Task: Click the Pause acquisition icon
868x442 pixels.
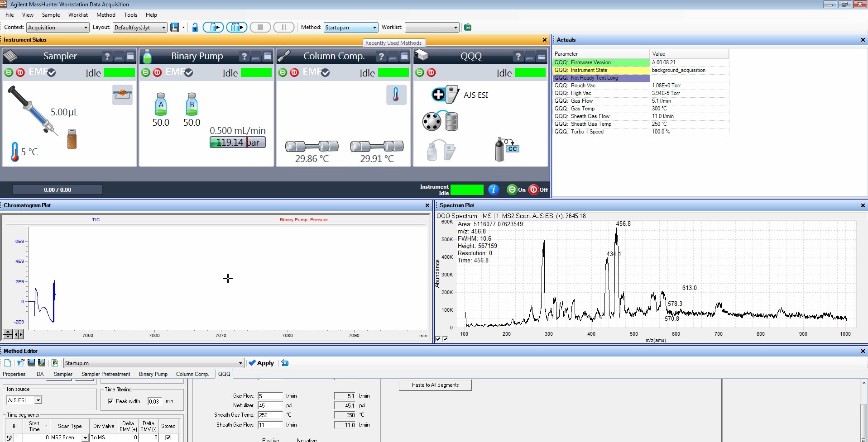Action: 284,27
